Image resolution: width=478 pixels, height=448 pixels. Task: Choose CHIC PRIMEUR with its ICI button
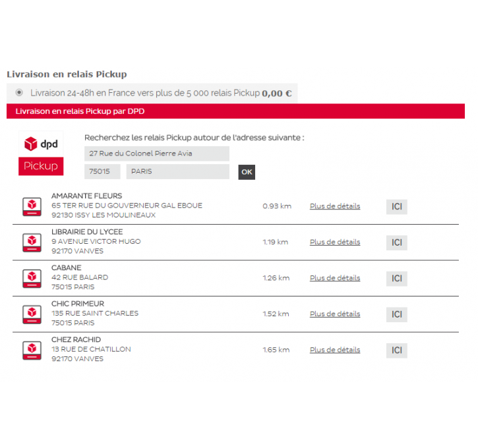pos(397,315)
